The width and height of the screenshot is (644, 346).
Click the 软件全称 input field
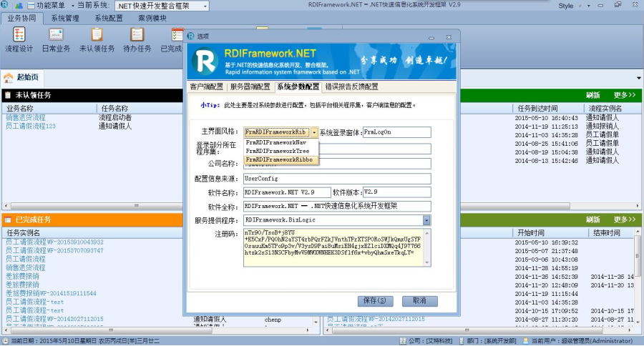337,206
